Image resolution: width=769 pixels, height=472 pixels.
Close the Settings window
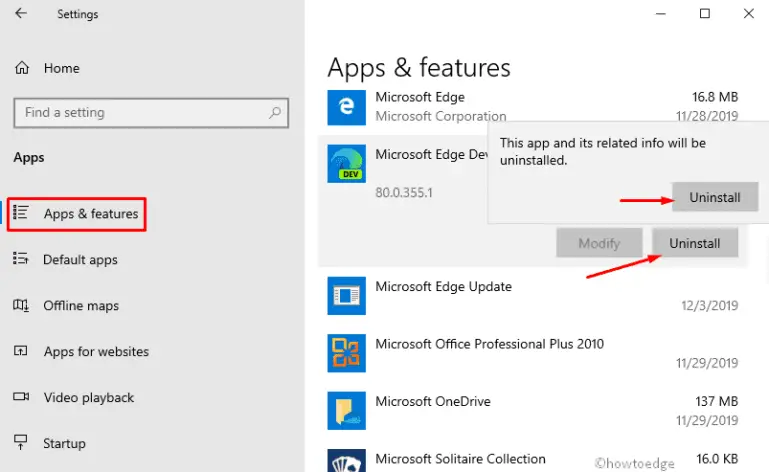[x=748, y=14]
